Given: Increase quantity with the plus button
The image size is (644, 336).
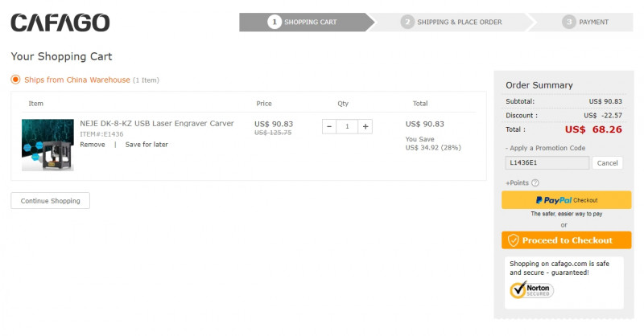Looking at the screenshot, I should (x=365, y=126).
